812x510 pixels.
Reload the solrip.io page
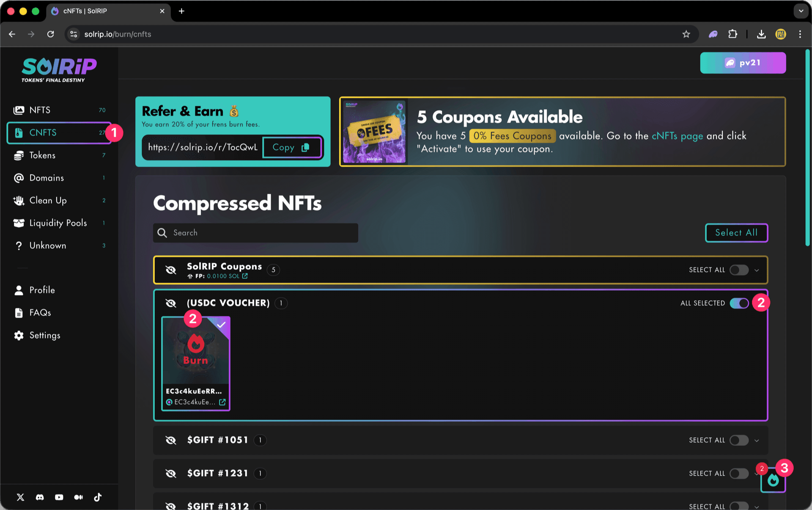(x=51, y=34)
